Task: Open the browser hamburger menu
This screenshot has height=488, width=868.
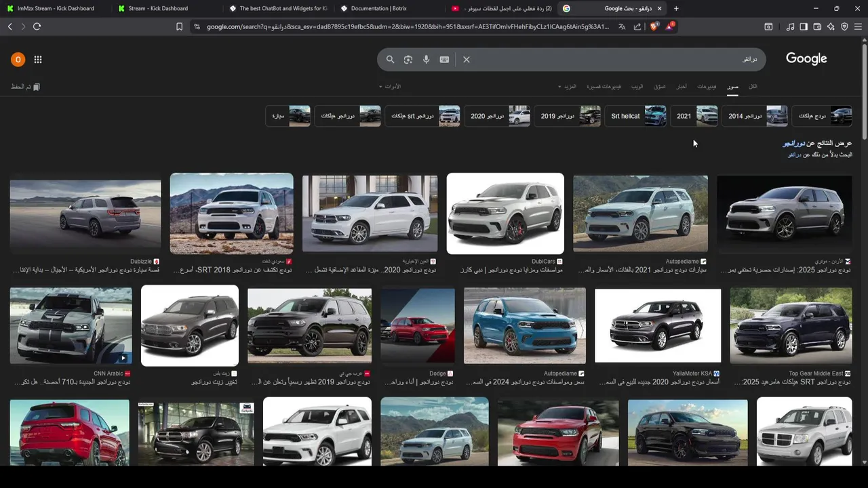Action: pyautogui.click(x=858, y=26)
